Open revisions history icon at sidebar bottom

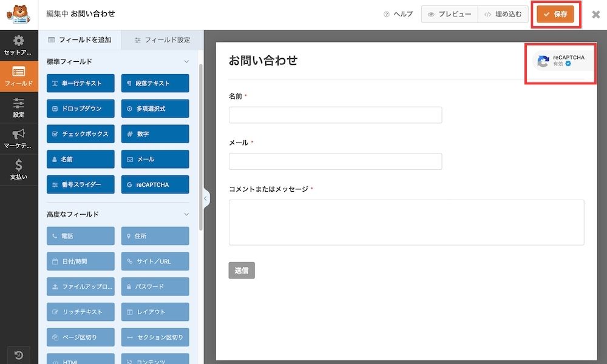(x=19, y=355)
